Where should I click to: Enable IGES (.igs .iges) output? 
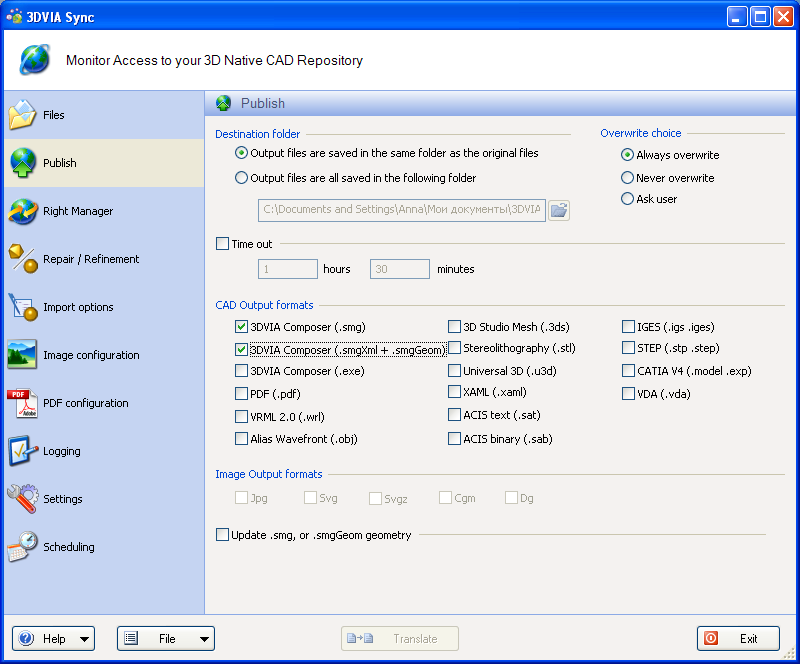(x=629, y=326)
